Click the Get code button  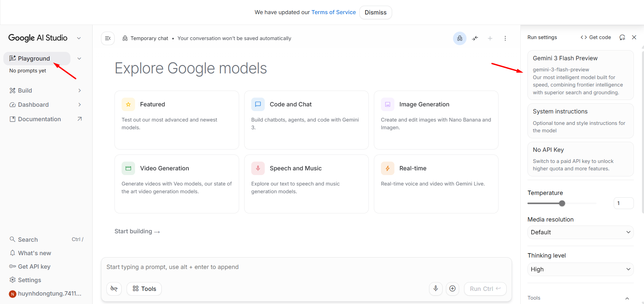pyautogui.click(x=595, y=37)
